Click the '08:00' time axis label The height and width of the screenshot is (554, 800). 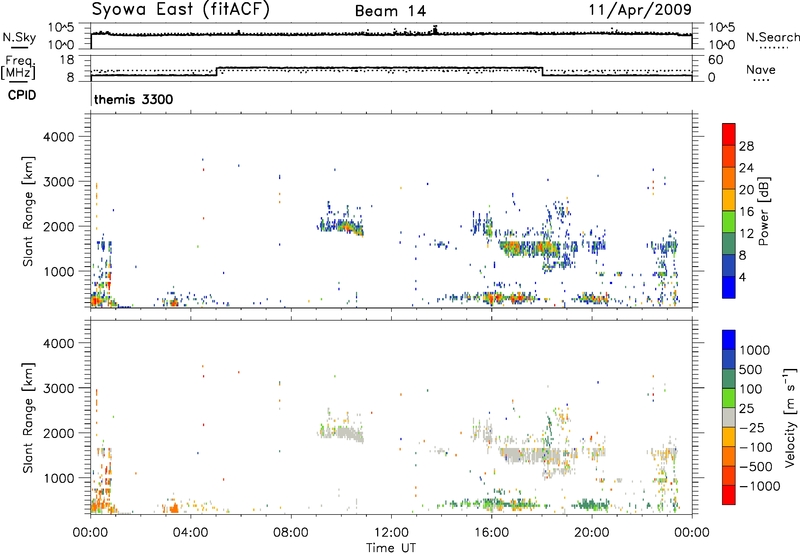291,533
